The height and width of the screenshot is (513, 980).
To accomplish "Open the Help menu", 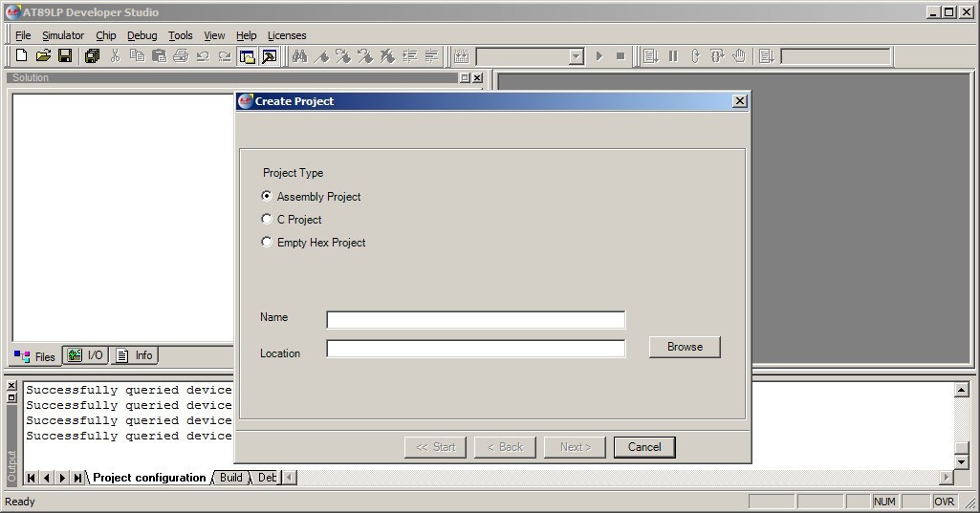I will click(x=247, y=35).
